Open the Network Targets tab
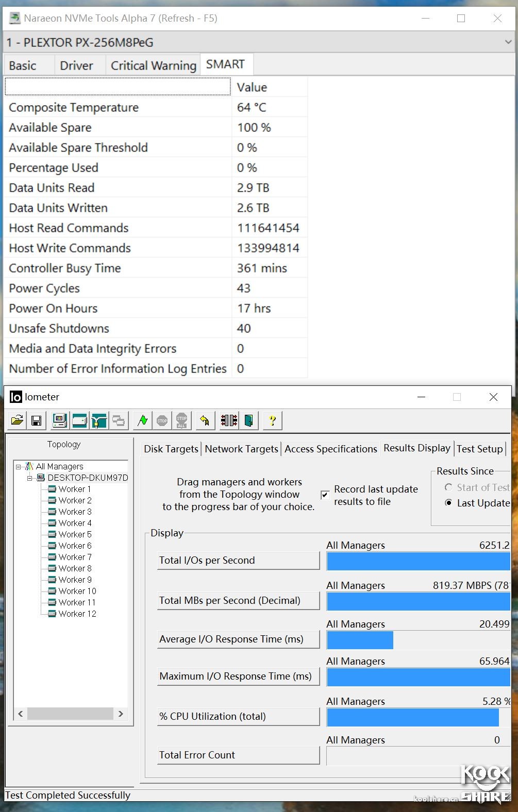The width and height of the screenshot is (518, 812). (x=241, y=449)
